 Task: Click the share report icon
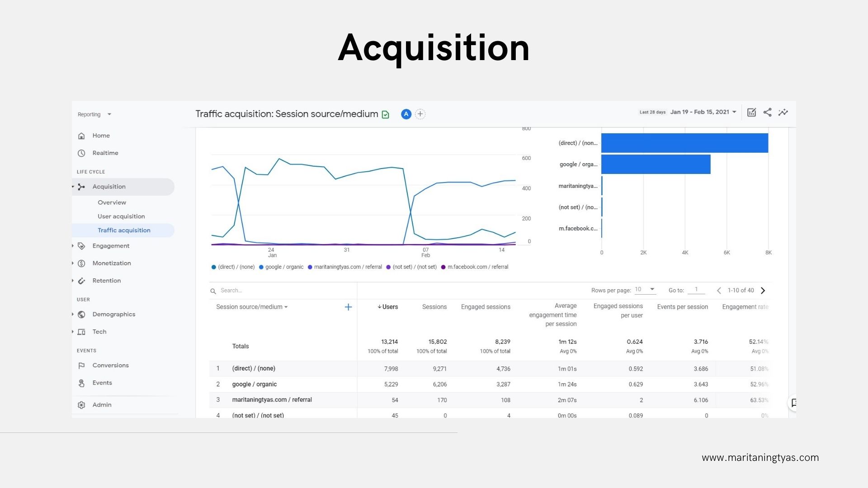767,113
